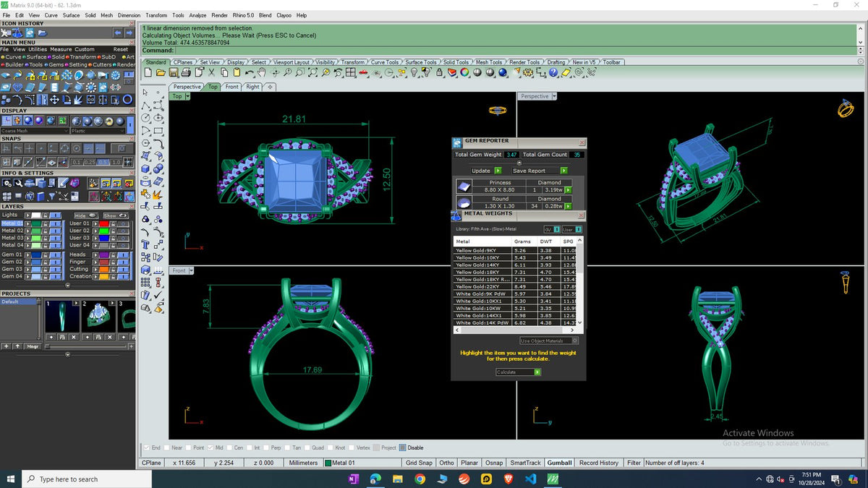
Task: Click the red car icon in toolbar
Action: coord(363,72)
